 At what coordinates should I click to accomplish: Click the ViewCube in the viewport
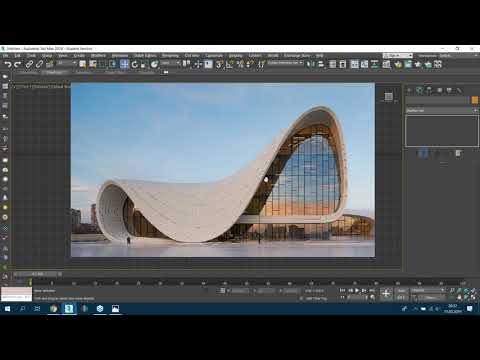389,97
